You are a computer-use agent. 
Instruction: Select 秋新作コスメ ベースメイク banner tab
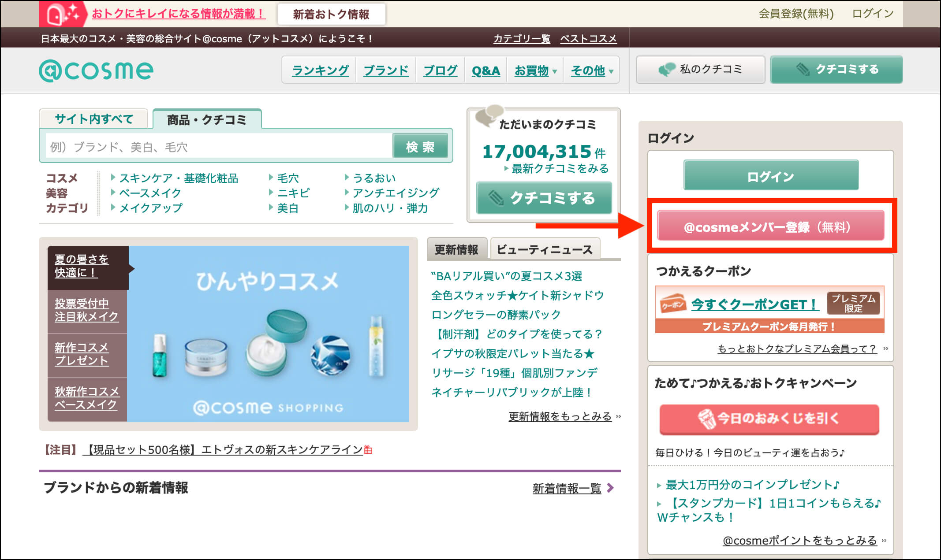[87, 399]
